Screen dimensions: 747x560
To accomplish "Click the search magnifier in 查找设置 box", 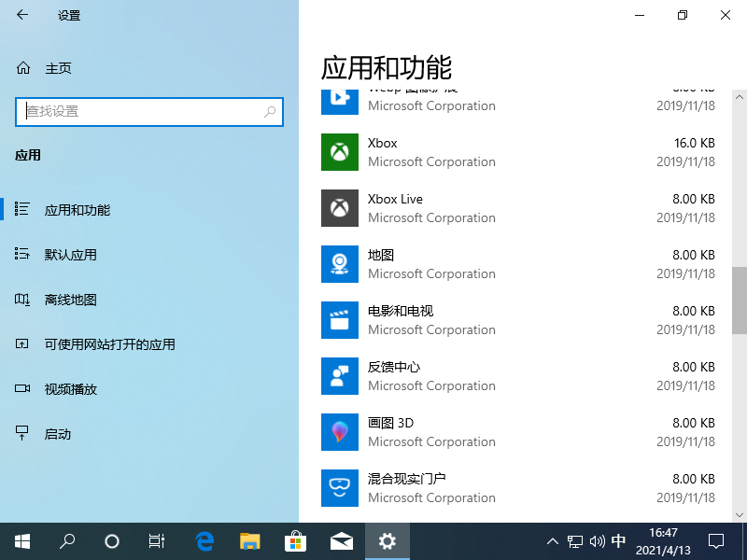I will (x=270, y=112).
